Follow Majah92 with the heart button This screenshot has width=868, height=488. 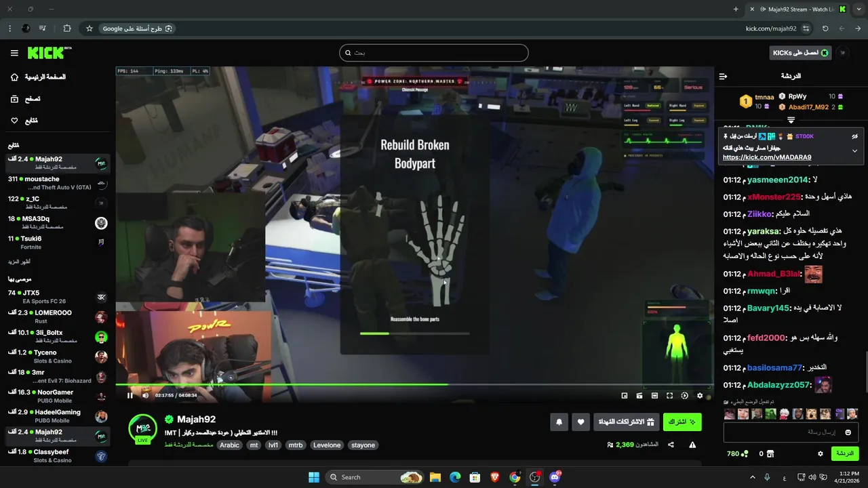pyautogui.click(x=580, y=422)
